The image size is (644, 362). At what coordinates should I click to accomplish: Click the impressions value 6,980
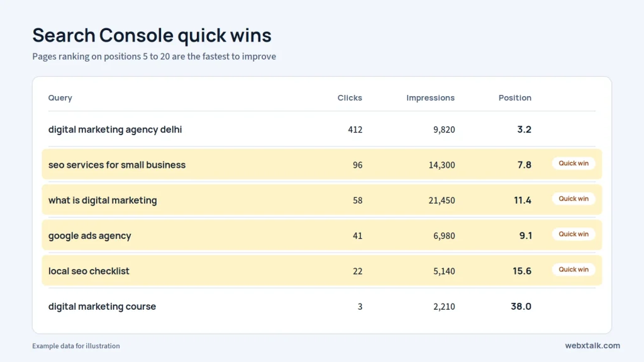click(444, 236)
